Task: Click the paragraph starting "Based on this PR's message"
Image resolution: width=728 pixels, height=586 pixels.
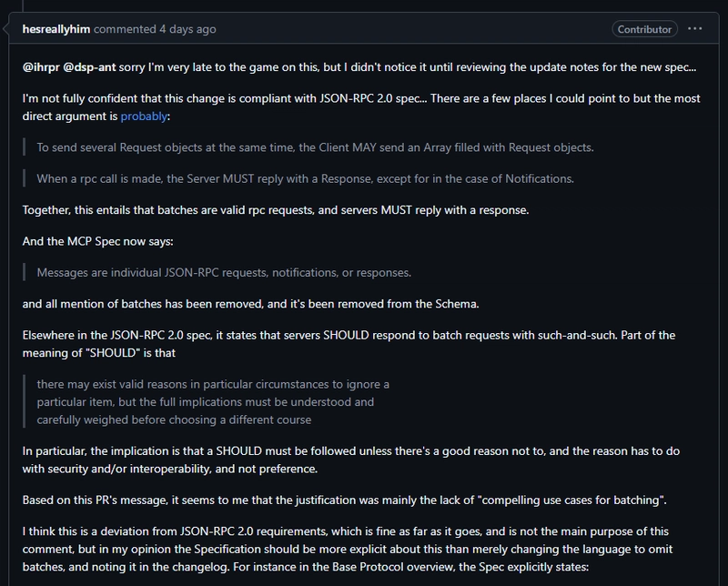Action: tap(320, 500)
